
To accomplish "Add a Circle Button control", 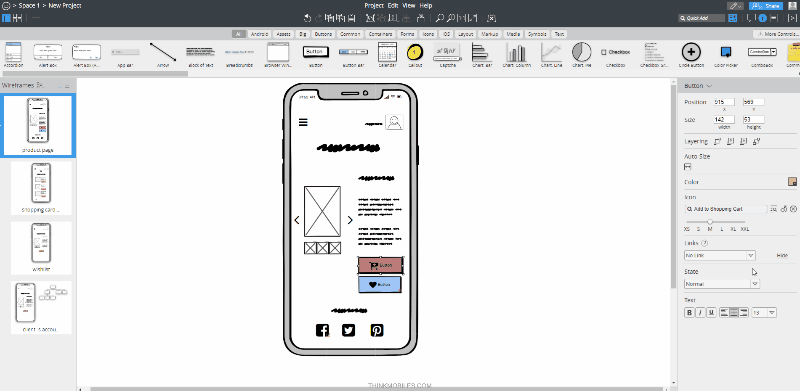I will (x=691, y=55).
